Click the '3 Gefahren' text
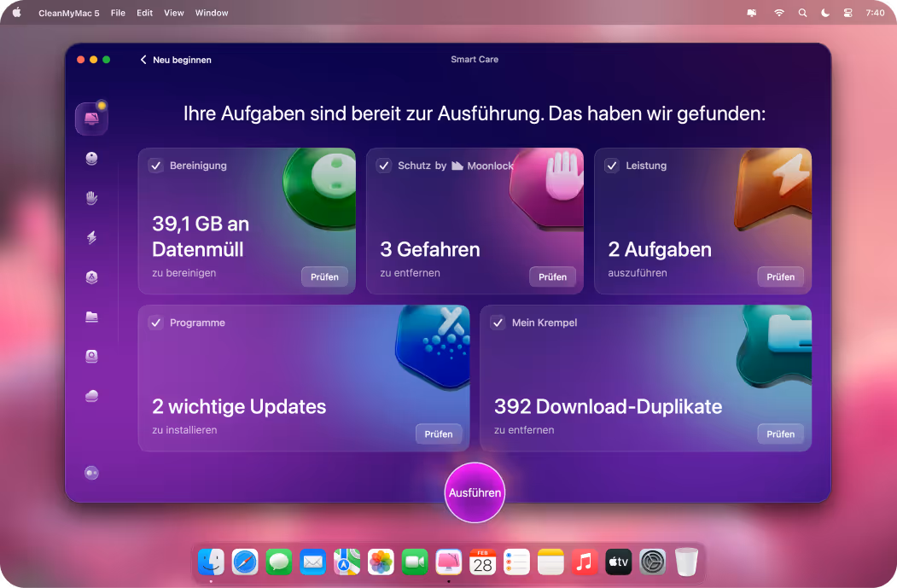The height and width of the screenshot is (588, 897). (430, 249)
